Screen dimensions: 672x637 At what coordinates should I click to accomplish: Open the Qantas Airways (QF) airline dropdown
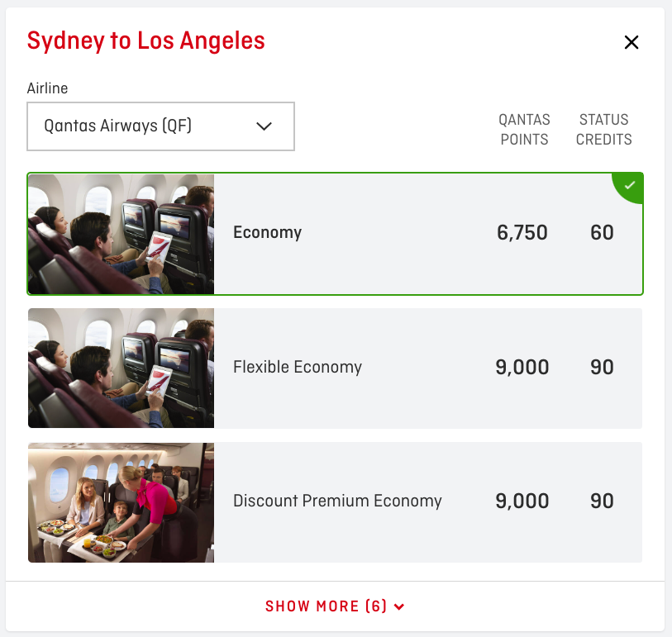(x=160, y=126)
